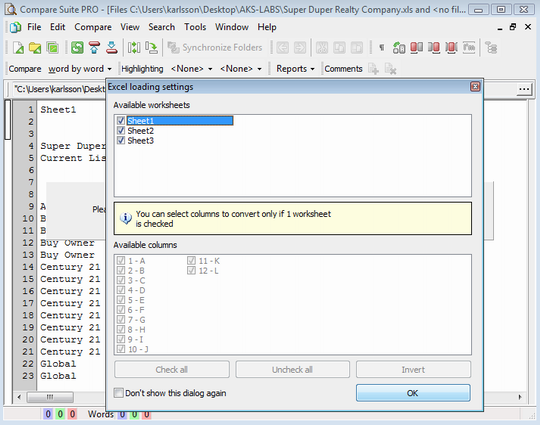Screen dimensions: 540x425
Task: Open the Search menu
Action: coord(162,27)
